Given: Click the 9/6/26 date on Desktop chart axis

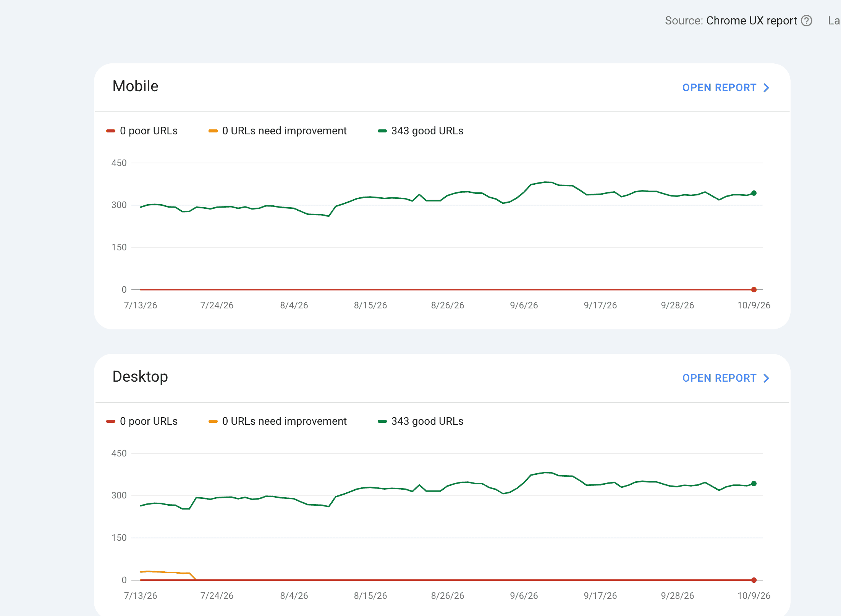Looking at the screenshot, I should click(x=524, y=596).
